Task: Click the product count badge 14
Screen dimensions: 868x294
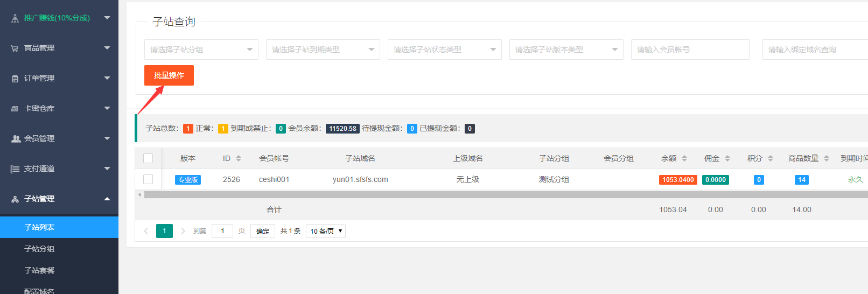Action: tap(802, 180)
